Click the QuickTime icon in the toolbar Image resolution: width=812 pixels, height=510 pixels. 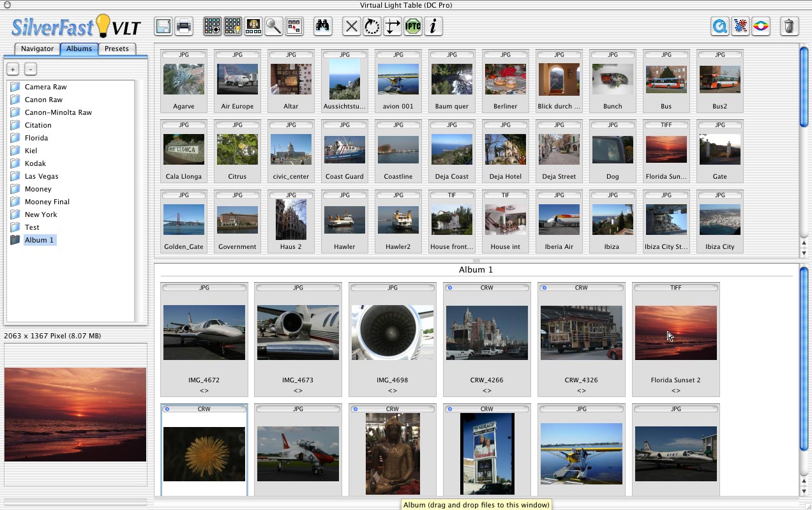720,26
